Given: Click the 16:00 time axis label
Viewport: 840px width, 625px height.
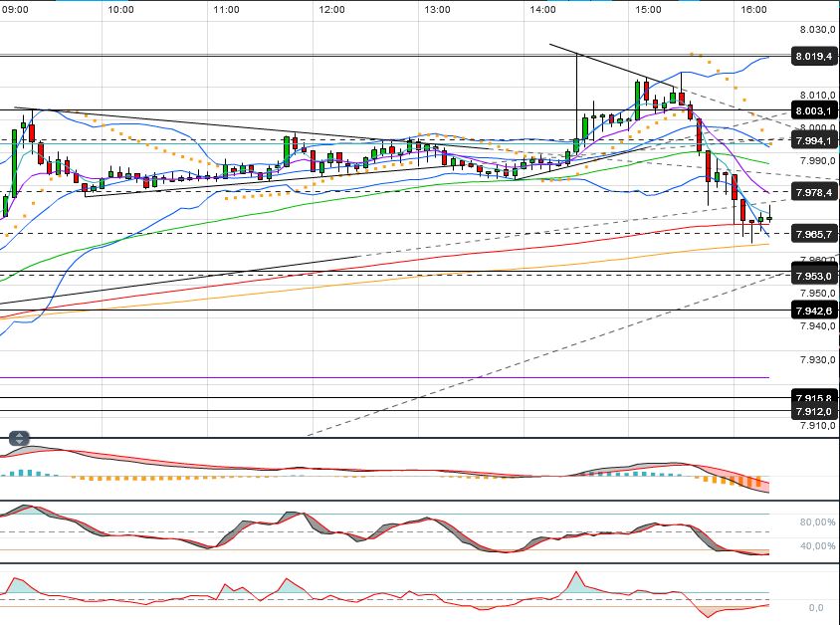Looking at the screenshot, I should pyautogui.click(x=753, y=10).
